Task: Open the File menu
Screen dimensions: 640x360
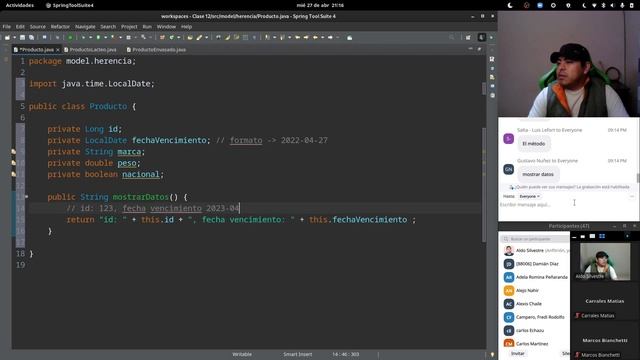Action: click(x=7, y=27)
